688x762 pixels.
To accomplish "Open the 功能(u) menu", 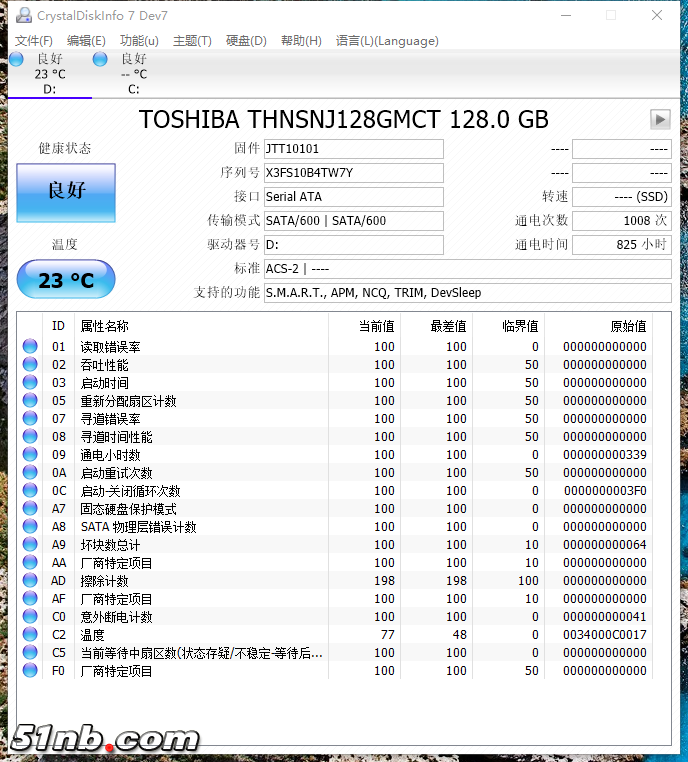I will click(139, 41).
